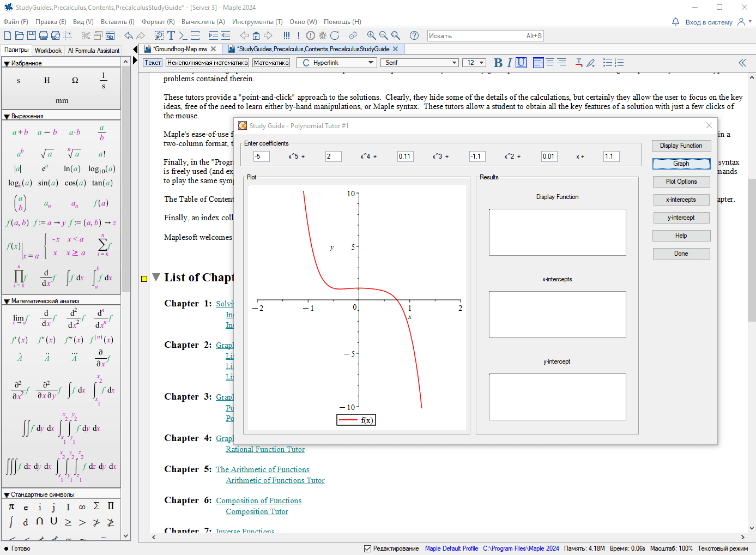Screen dimensions: 756x555
Task: Open the text color dropdown
Action: [x=579, y=63]
